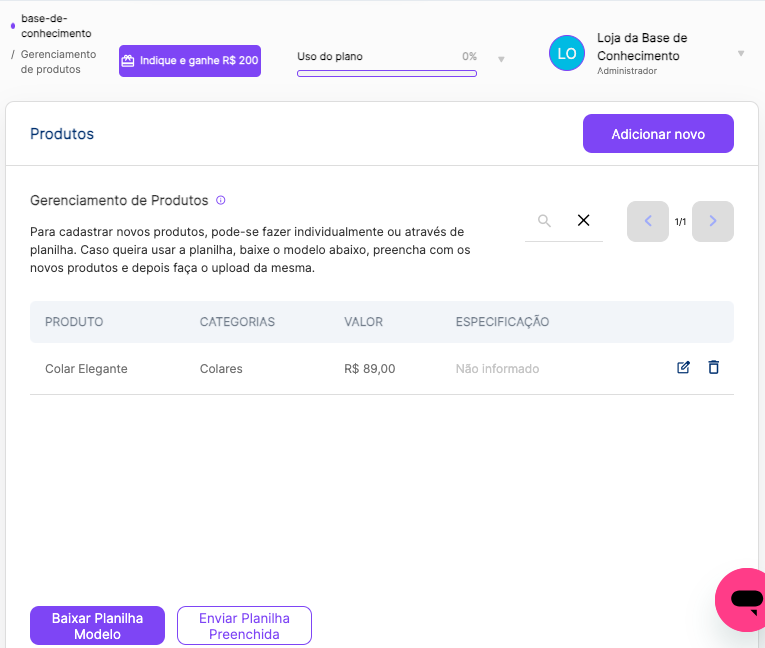The height and width of the screenshot is (648, 765).
Task: Click the Loja da Base de Conhecimento name
Action: point(642,47)
